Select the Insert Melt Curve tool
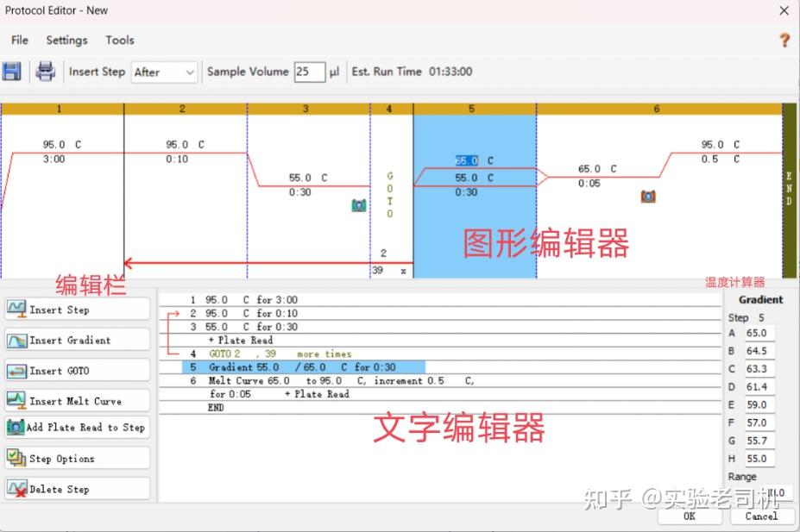Screen dimensions: 800x532 (x=76, y=399)
